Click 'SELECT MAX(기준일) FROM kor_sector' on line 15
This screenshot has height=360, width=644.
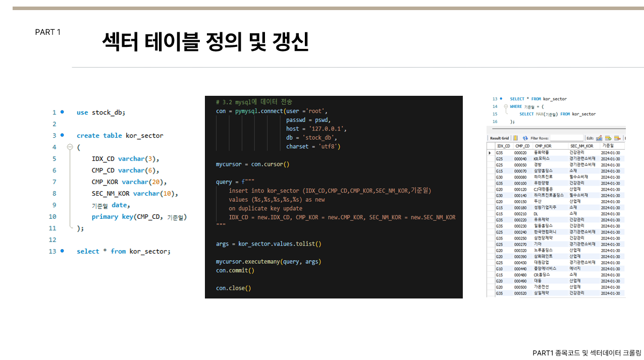(557, 114)
